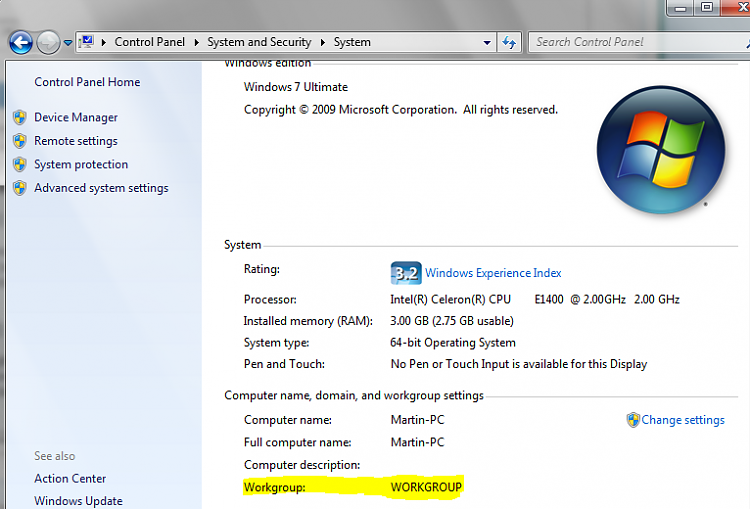The height and width of the screenshot is (509, 750).
Task: Click shield icon beside System protection
Action: tap(20, 164)
